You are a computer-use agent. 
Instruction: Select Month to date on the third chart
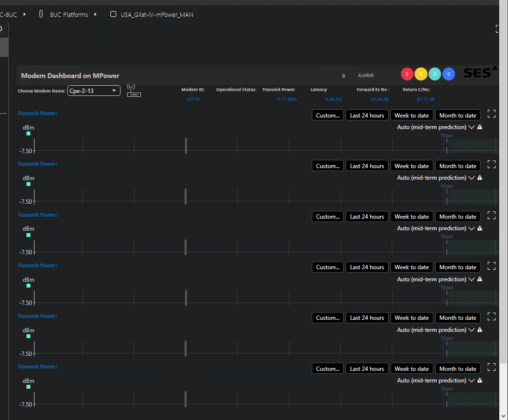(458, 217)
